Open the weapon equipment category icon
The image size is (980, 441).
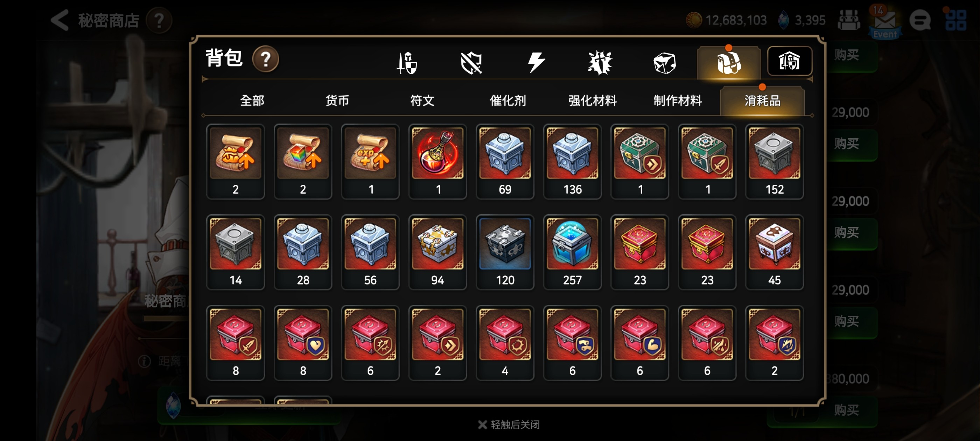click(407, 63)
